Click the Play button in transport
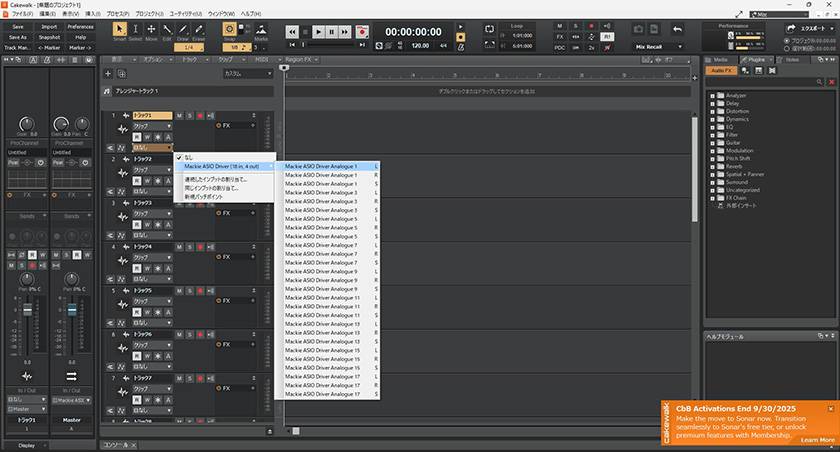Screen dimensions: 840x452 coord(319,32)
